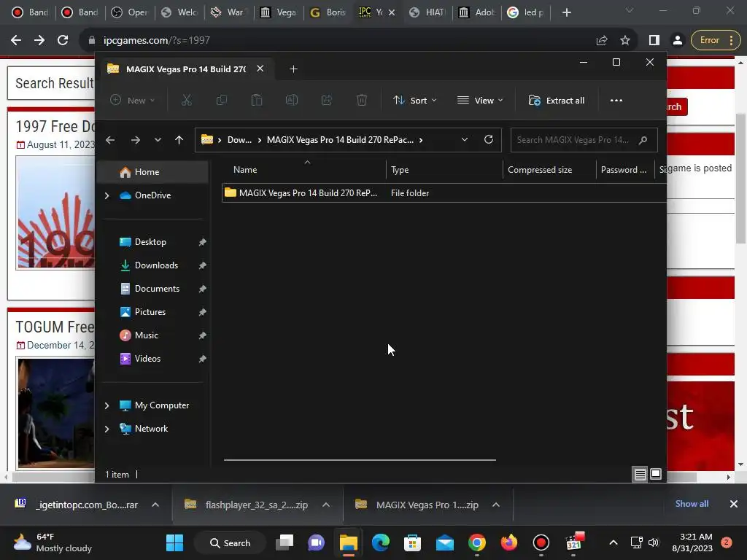Click the Delete trash icon in Explorer toolbar
The width and height of the screenshot is (747, 560).
click(x=362, y=101)
